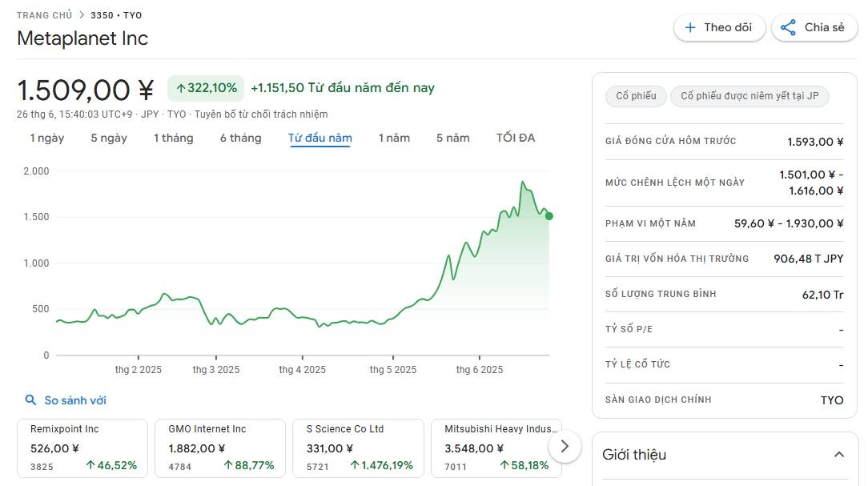The width and height of the screenshot is (868, 486).
Task: Select the 1 năm time range
Action: tap(394, 138)
